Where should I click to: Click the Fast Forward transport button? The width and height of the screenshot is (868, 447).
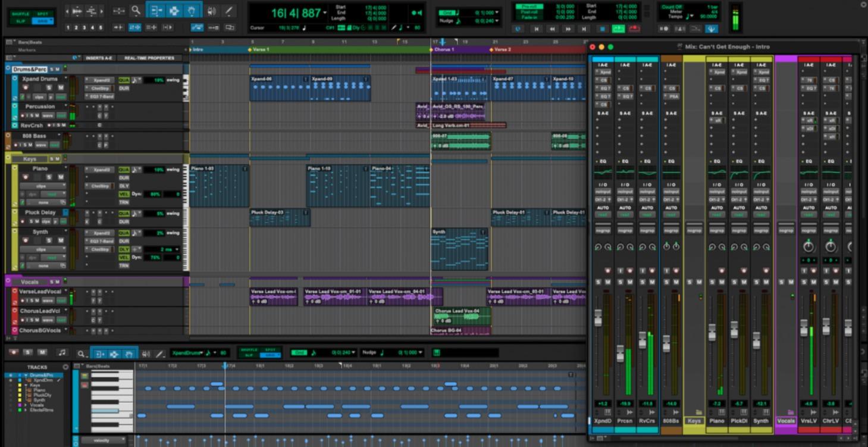pyautogui.click(x=569, y=29)
